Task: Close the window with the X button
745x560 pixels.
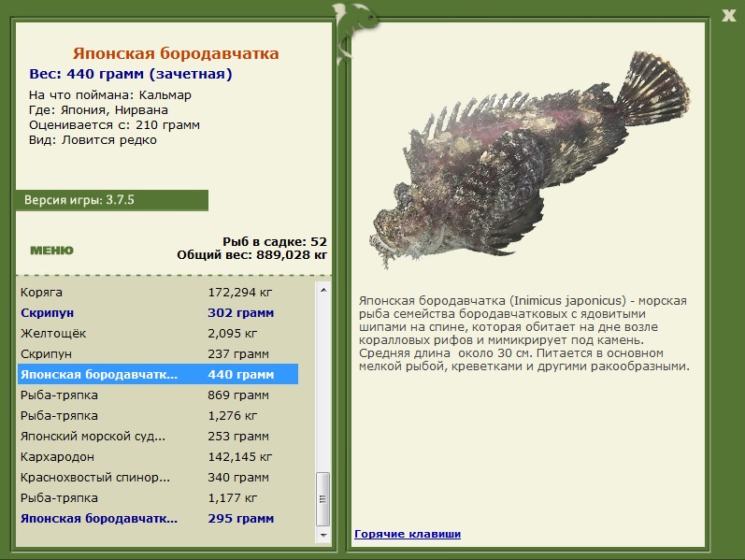Action: (x=728, y=16)
